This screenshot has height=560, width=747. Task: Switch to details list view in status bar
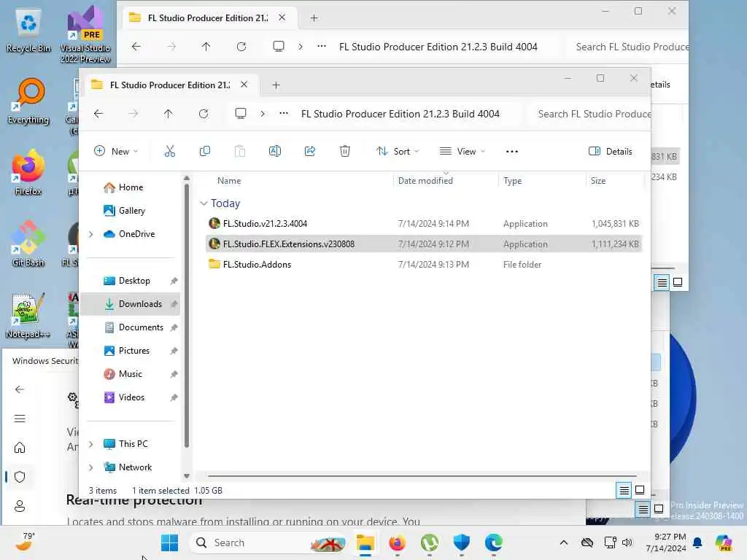[x=624, y=490]
